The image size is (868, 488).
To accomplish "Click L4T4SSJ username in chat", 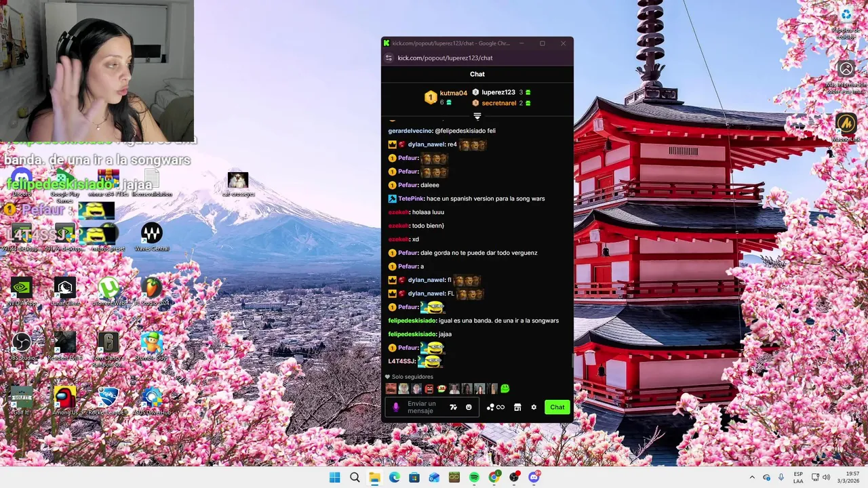I will pyautogui.click(x=401, y=361).
